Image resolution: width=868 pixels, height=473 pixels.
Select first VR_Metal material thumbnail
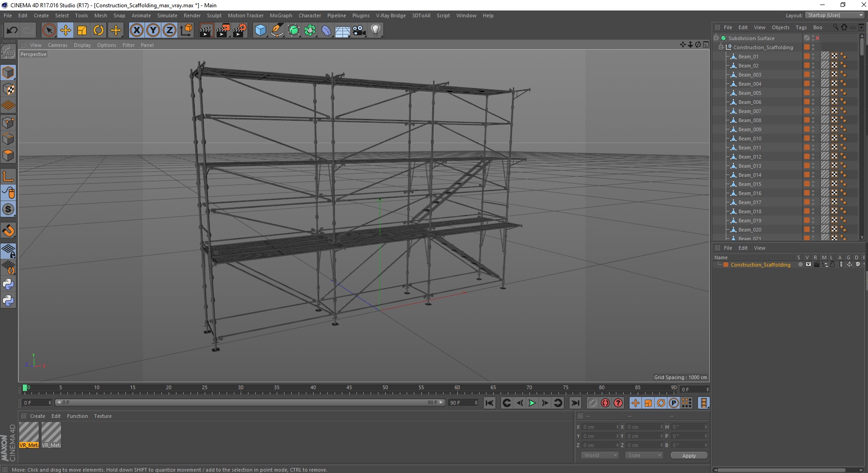(29, 435)
